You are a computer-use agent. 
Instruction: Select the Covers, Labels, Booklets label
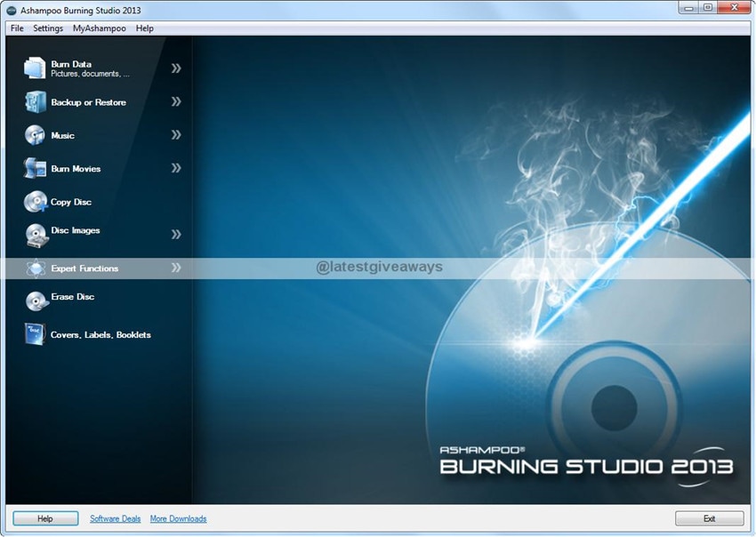pos(101,335)
